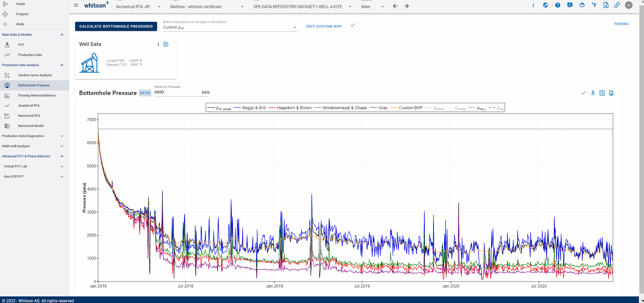Click the chart green checkmark icon
Screen dimensions: 644x303
click(583, 93)
